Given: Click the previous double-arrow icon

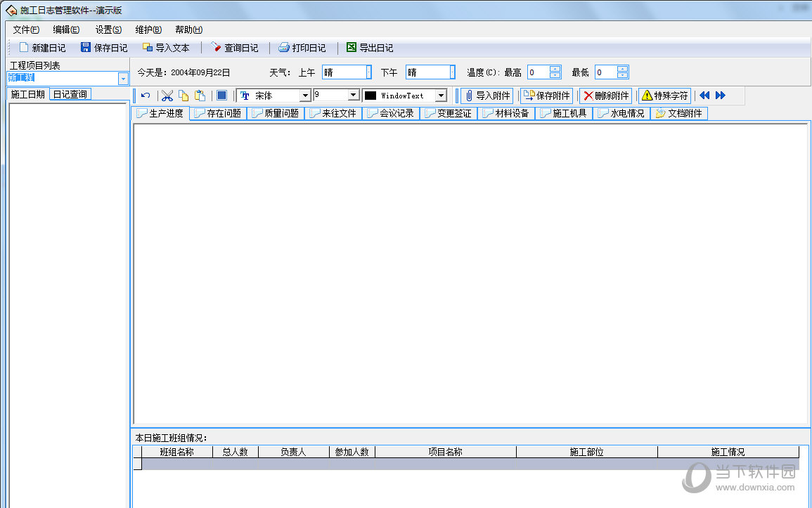Looking at the screenshot, I should (x=704, y=95).
